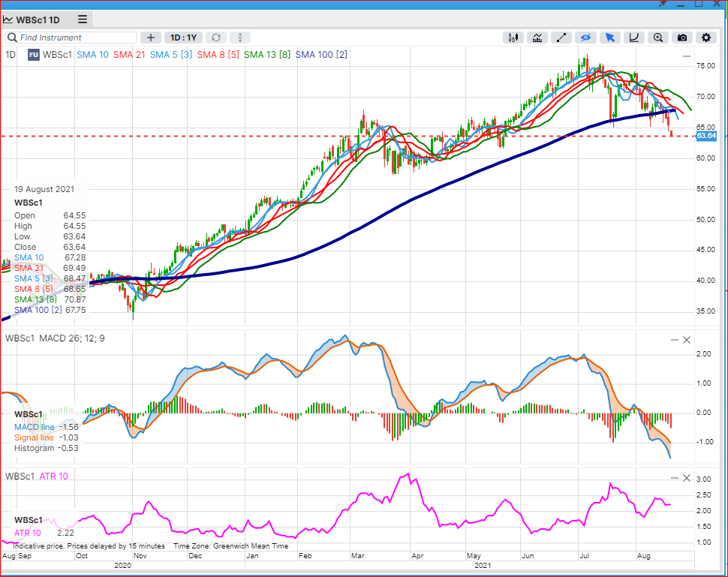728x577 pixels.
Task: Click the Mar label on the time axis
Action: [x=358, y=556]
